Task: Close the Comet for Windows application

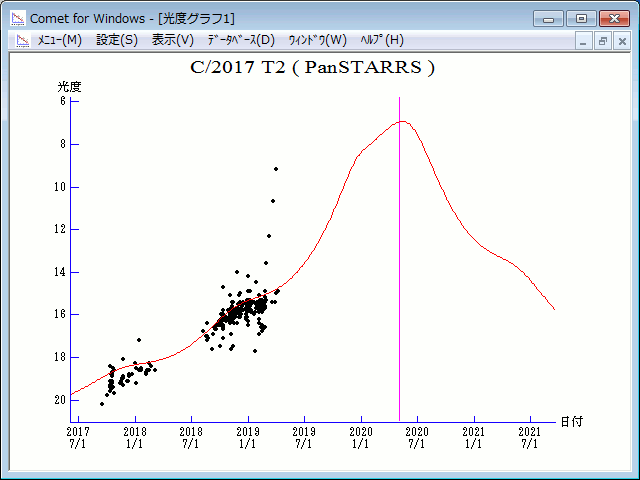Action: pyautogui.click(x=612, y=18)
